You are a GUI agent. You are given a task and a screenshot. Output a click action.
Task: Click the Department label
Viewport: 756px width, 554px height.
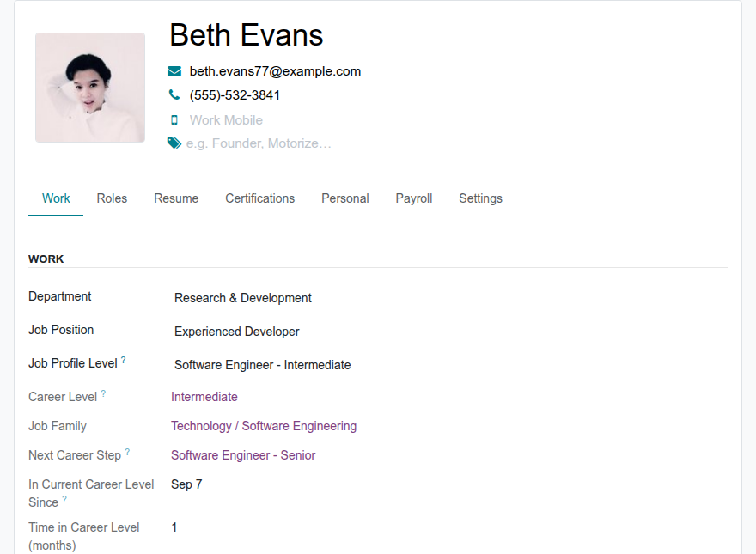60,296
